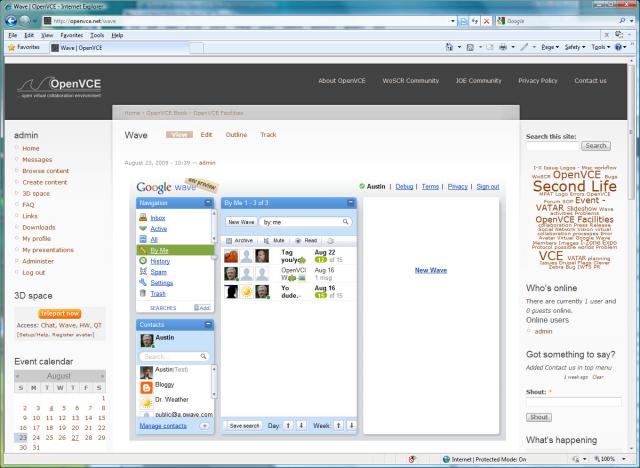Open the History folder in Wave
The image size is (640, 468).
pyautogui.click(x=160, y=262)
